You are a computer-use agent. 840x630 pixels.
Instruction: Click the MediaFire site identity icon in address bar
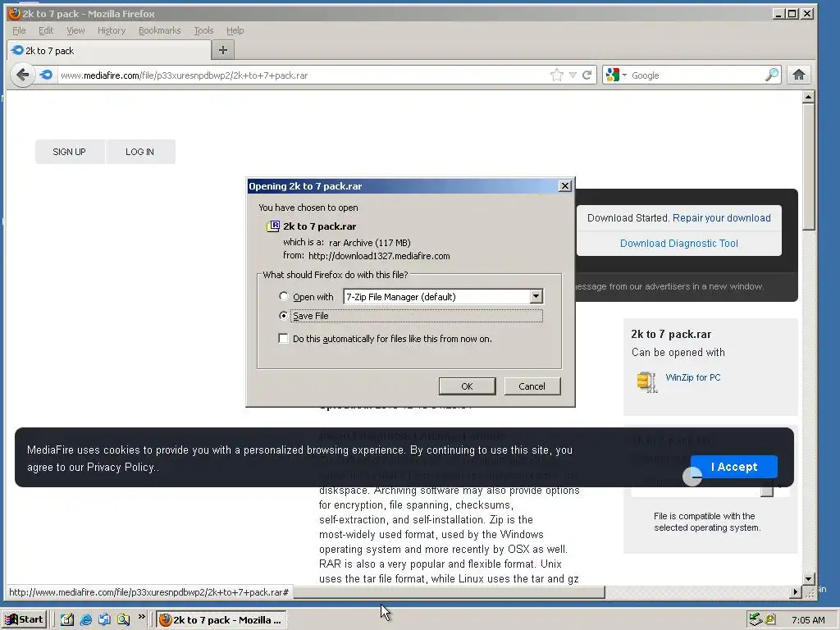coord(47,75)
